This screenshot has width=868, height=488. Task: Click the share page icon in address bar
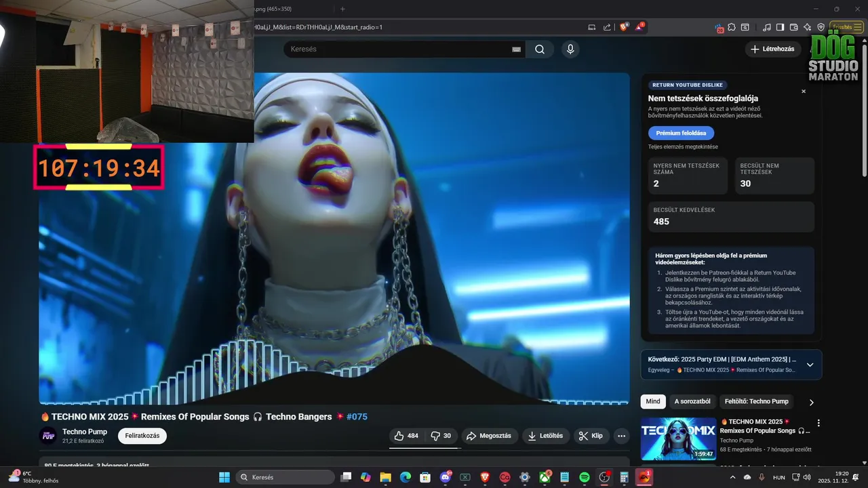pyautogui.click(x=606, y=27)
